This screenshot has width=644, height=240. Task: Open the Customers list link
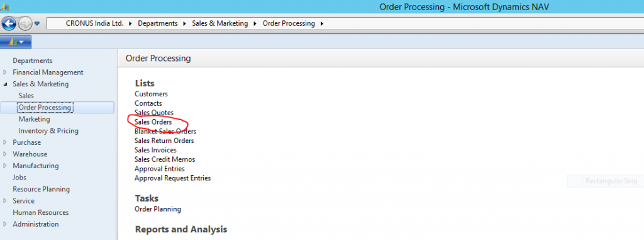[151, 94]
